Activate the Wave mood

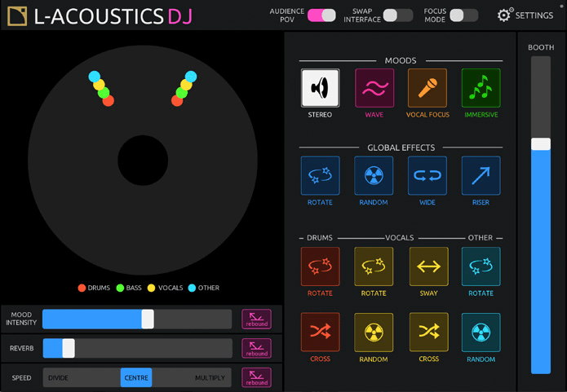point(374,88)
